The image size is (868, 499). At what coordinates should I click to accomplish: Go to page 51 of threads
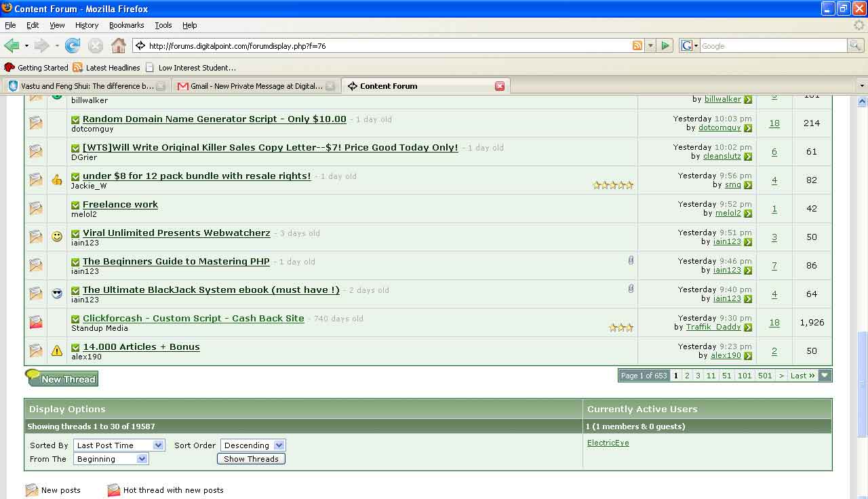tap(726, 376)
